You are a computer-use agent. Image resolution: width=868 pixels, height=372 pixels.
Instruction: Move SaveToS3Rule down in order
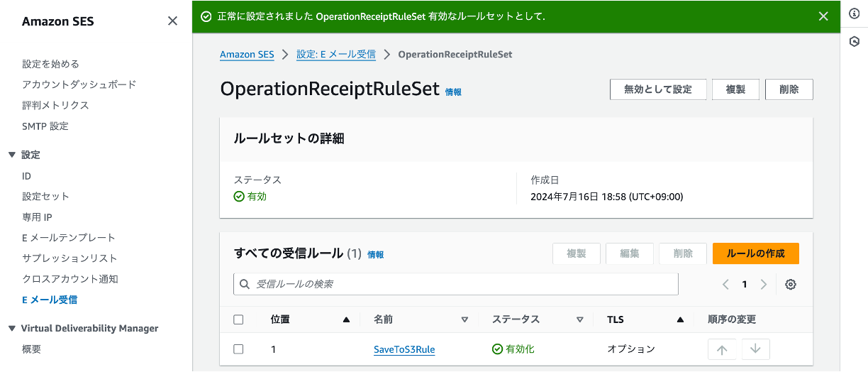(x=755, y=349)
